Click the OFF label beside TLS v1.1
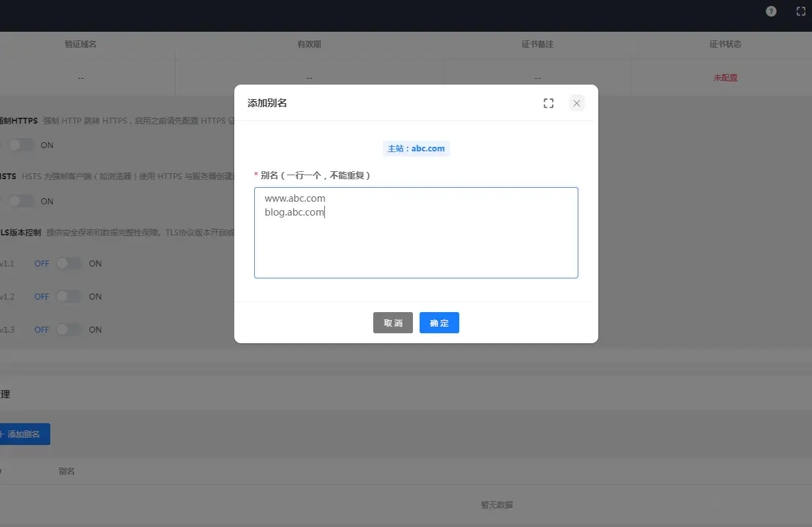The width and height of the screenshot is (812, 527). pyautogui.click(x=42, y=263)
